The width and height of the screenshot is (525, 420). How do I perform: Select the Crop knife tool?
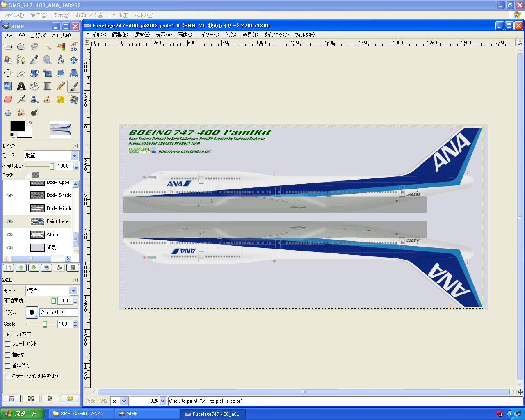(21, 73)
